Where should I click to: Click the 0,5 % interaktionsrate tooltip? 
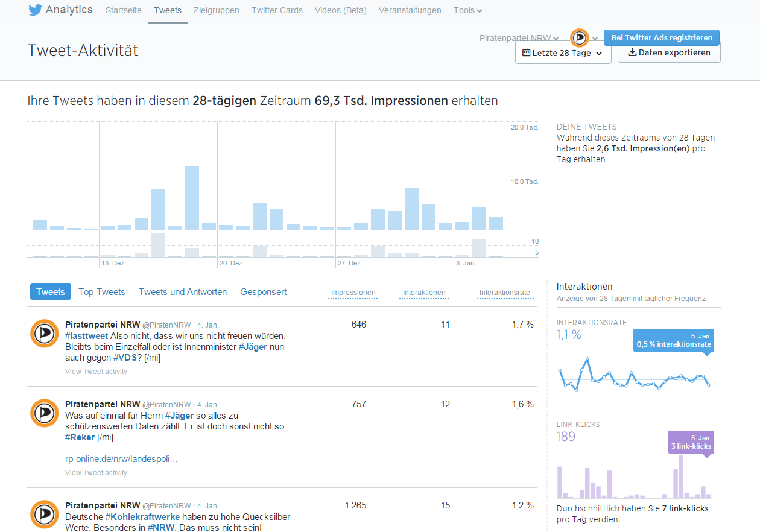(x=673, y=341)
